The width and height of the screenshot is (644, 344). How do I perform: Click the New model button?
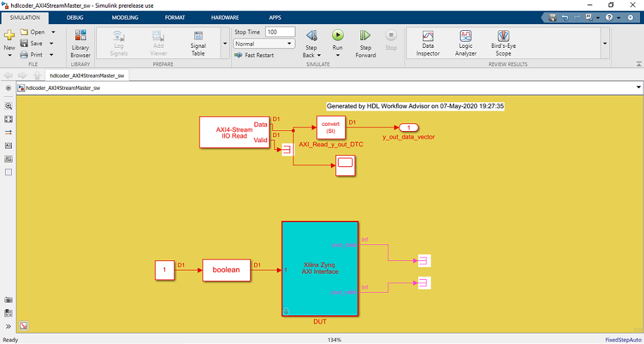coord(9,40)
